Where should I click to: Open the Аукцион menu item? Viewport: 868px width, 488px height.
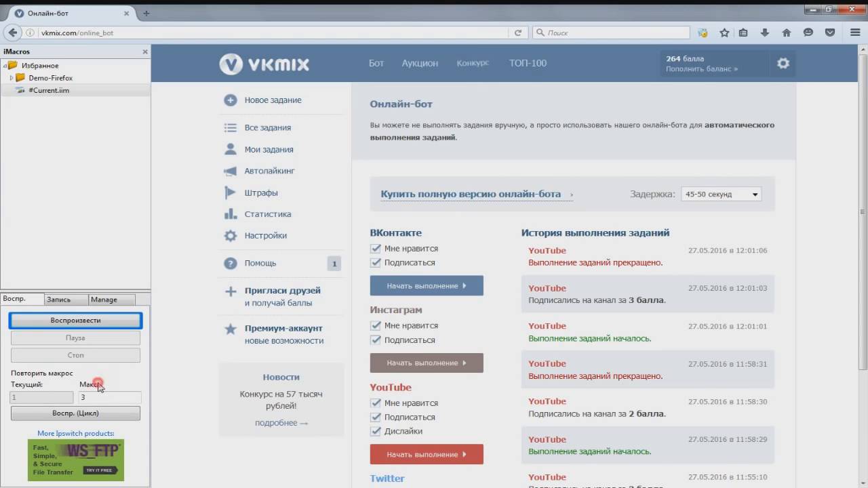click(x=420, y=63)
